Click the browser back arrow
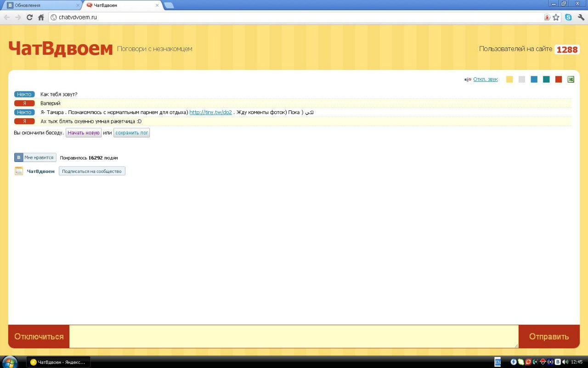The width and height of the screenshot is (588, 368). (x=7, y=17)
